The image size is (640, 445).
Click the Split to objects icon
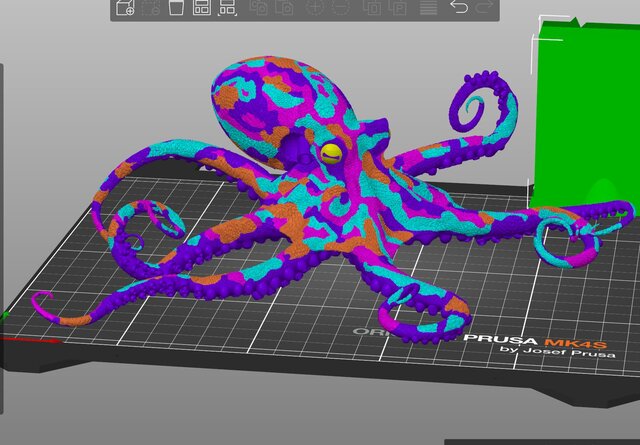coord(372,7)
